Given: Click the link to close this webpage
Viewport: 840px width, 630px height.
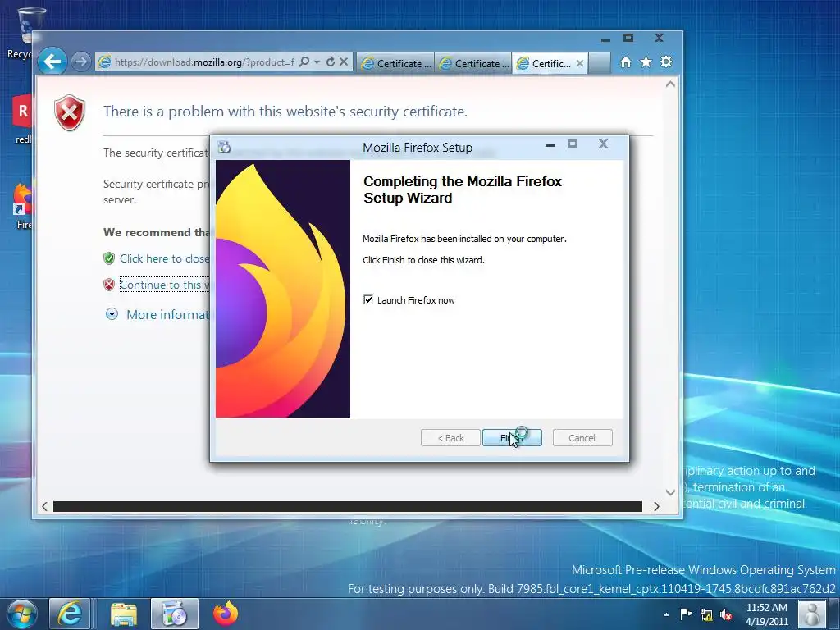Looking at the screenshot, I should point(164,258).
